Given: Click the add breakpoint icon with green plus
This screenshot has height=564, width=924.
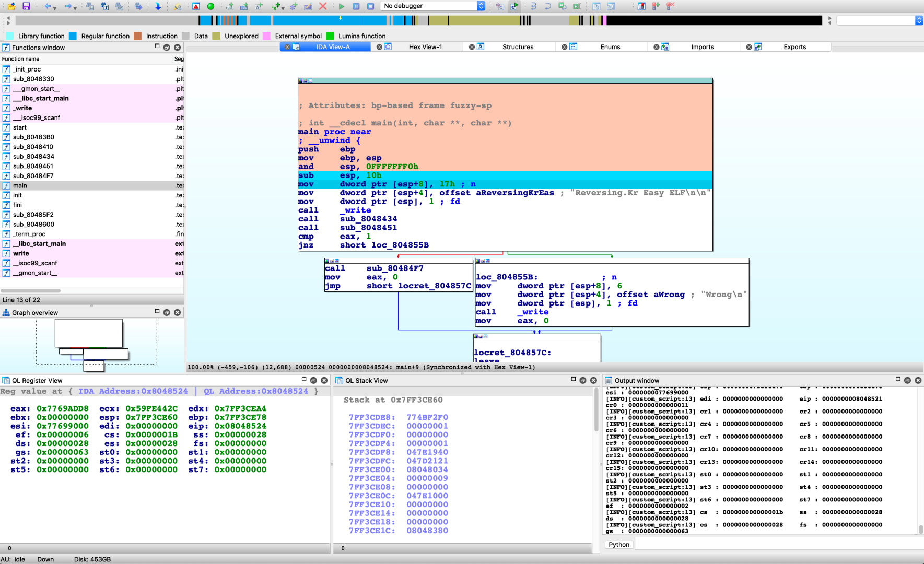Looking at the screenshot, I should click(656, 6).
